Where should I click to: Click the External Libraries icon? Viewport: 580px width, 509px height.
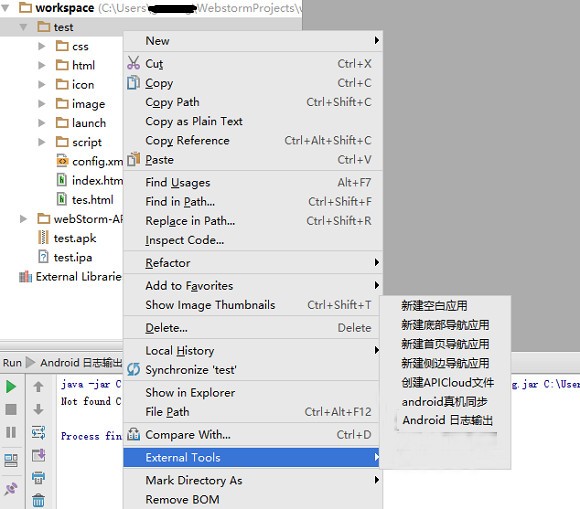point(26,276)
